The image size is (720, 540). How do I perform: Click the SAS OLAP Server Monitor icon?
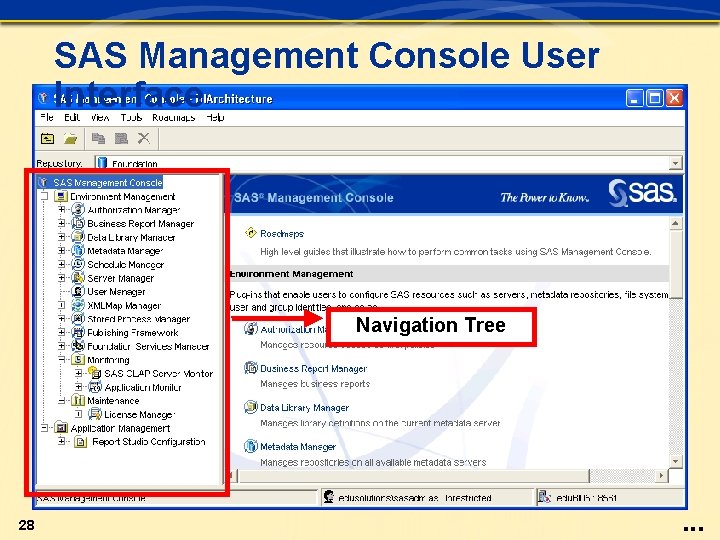pyautogui.click(x=95, y=373)
